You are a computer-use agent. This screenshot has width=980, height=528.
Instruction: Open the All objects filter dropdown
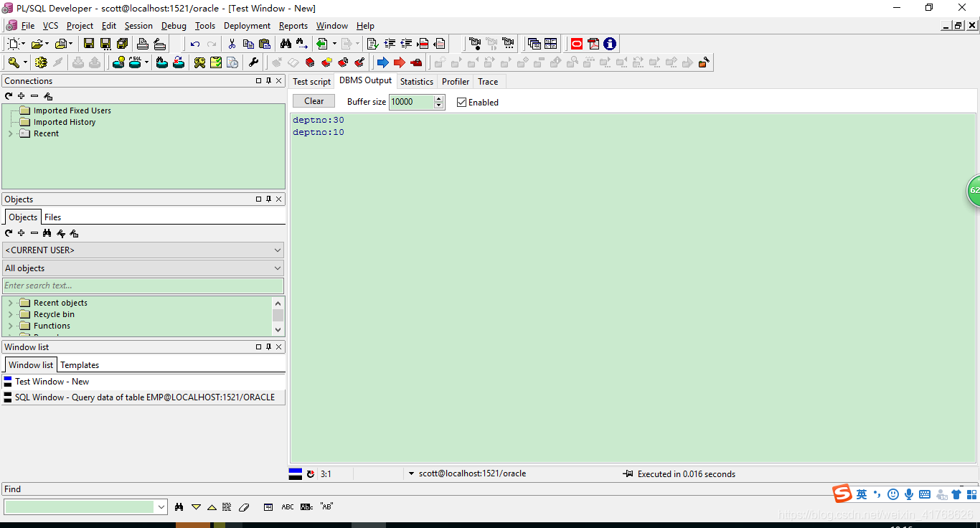pos(278,268)
